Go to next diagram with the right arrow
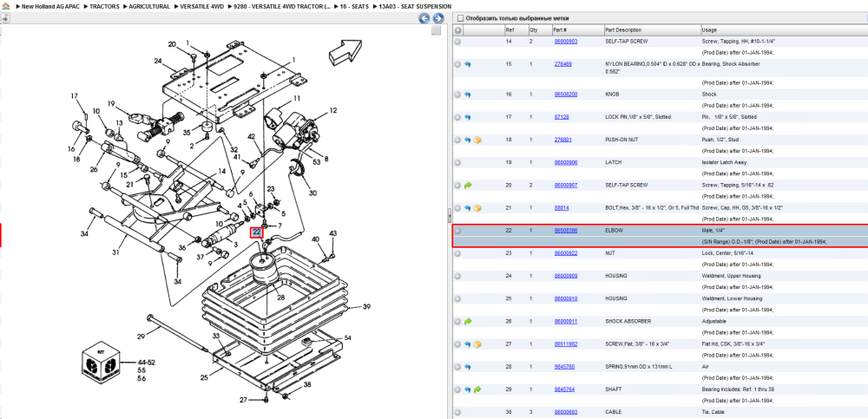Viewport: 868px width, 419px height. (437, 18)
